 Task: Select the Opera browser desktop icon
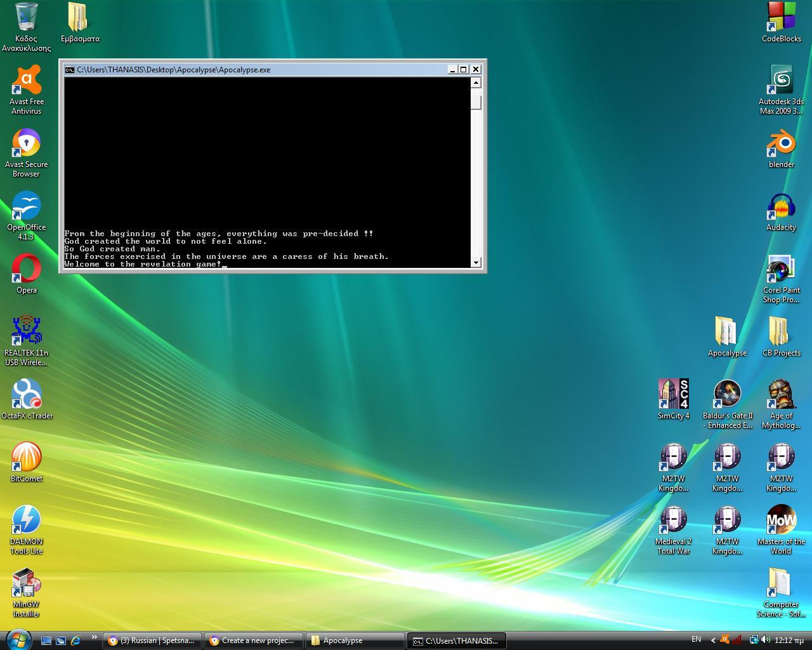click(x=26, y=274)
